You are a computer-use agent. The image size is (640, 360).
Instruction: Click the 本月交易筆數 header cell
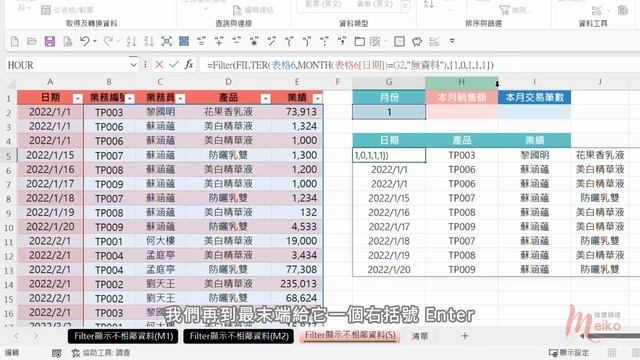534,98
